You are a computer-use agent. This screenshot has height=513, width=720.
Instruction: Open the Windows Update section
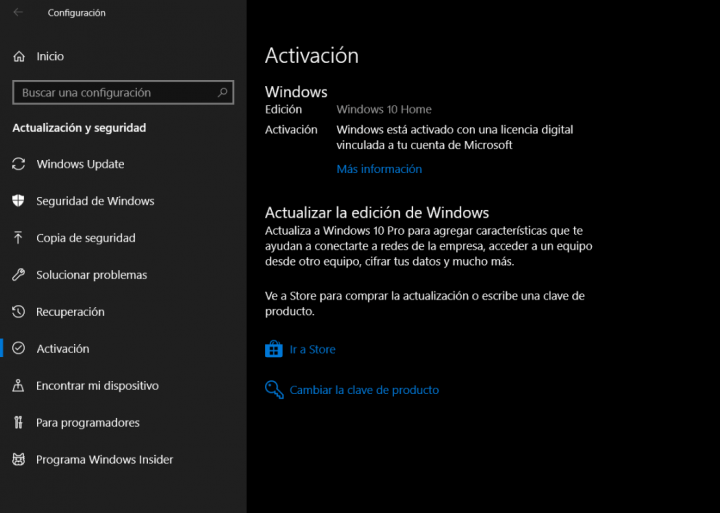click(x=80, y=164)
